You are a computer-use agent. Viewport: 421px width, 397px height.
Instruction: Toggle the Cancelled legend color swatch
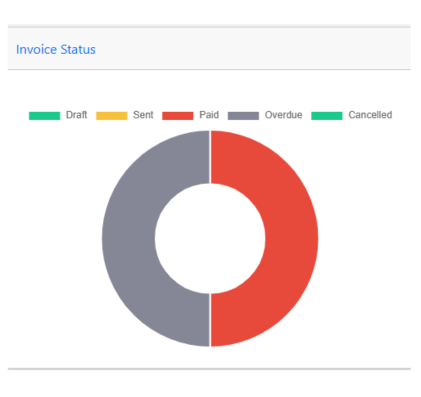pos(327,115)
